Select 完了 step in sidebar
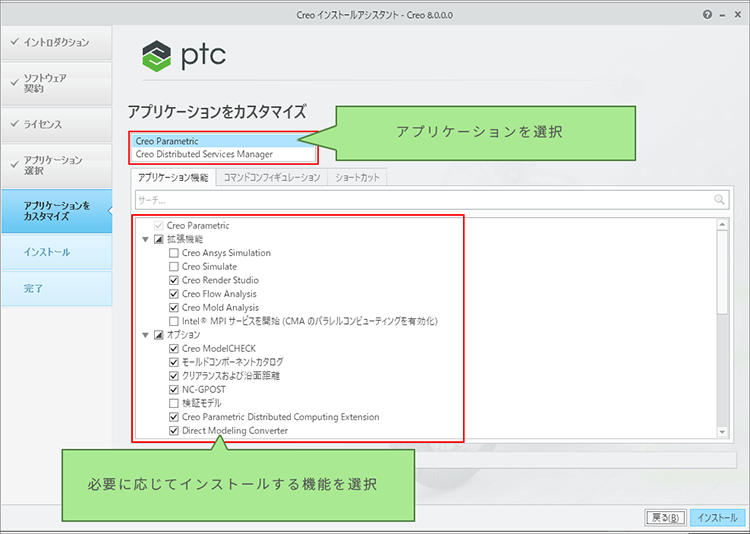The height and width of the screenshot is (534, 750). click(x=56, y=289)
